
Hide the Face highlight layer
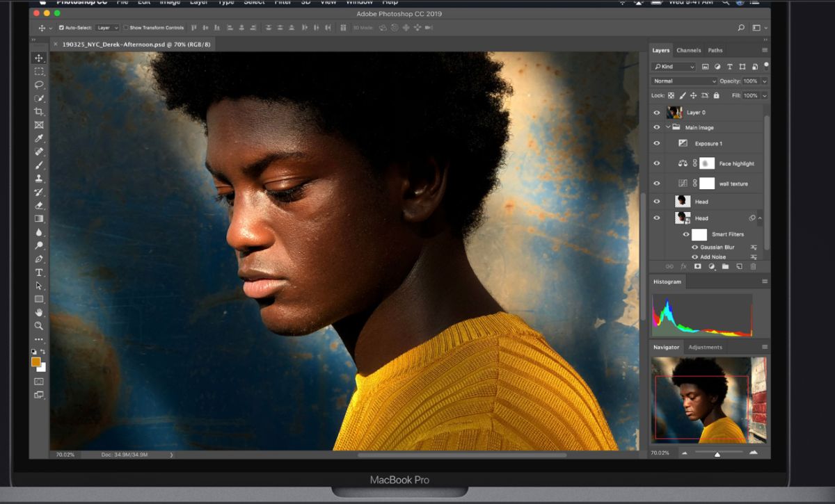[x=656, y=163]
